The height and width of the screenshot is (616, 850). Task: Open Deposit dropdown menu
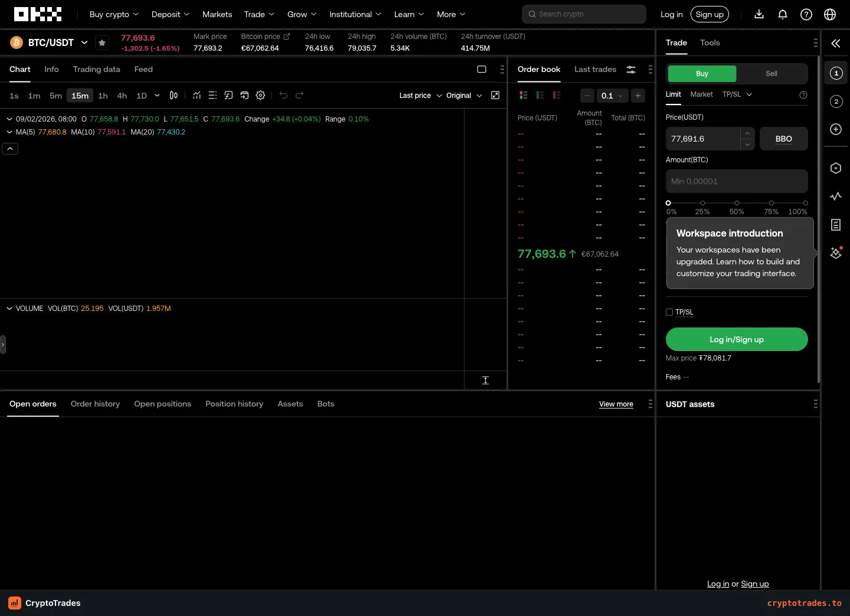pyautogui.click(x=171, y=14)
